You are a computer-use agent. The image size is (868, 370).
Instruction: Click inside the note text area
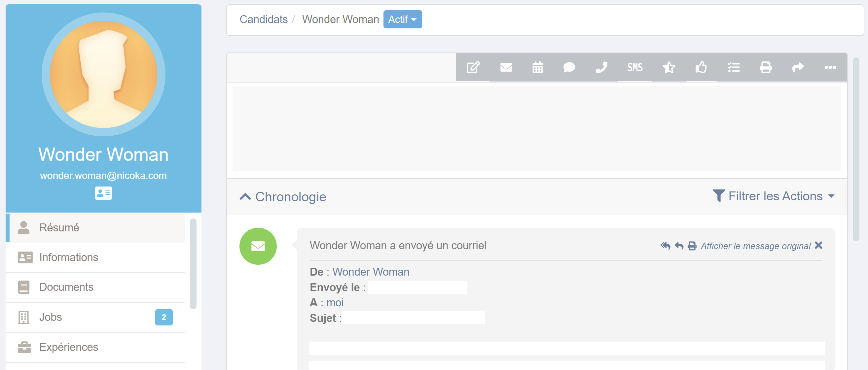pyautogui.click(x=536, y=128)
